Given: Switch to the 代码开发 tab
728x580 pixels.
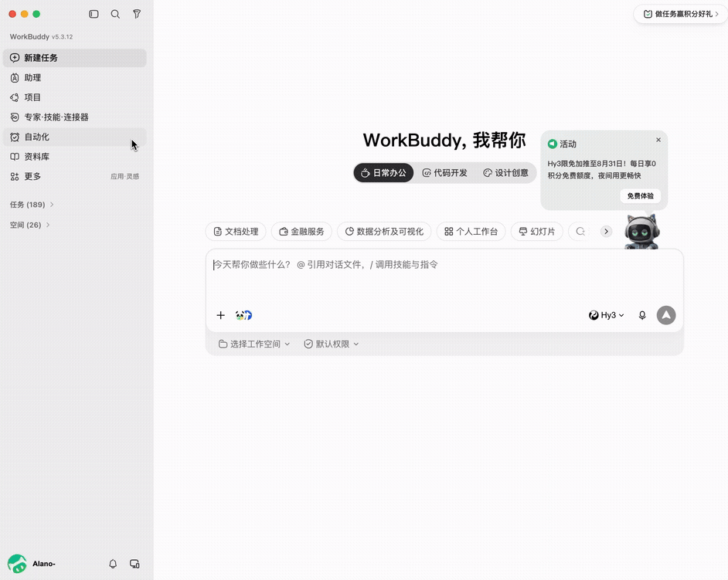Looking at the screenshot, I should 445,172.
